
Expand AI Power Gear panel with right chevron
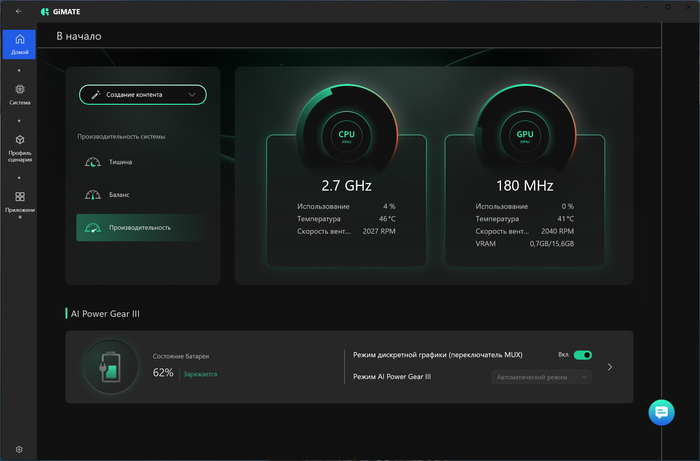(610, 367)
